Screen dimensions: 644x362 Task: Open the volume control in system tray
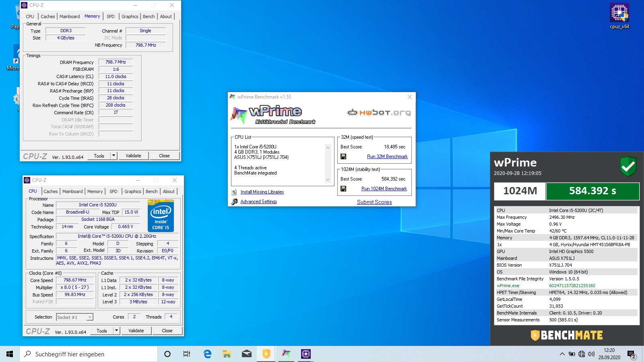(591, 354)
